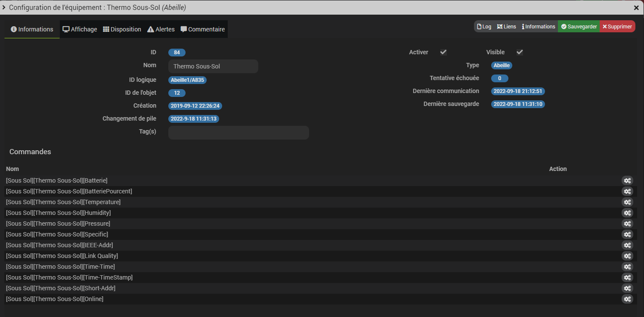The width and height of the screenshot is (644, 317).
Task: Open configuration gears for IEEE-Addr command
Action: click(x=627, y=245)
